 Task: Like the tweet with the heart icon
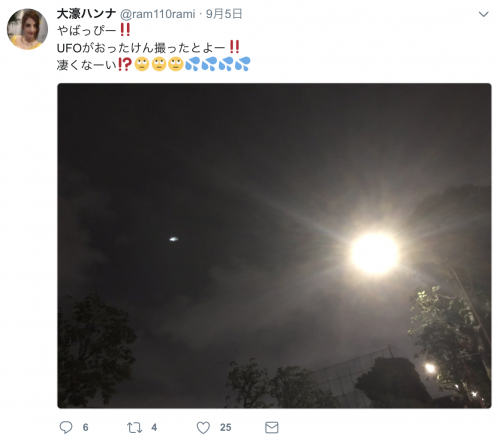(x=203, y=428)
